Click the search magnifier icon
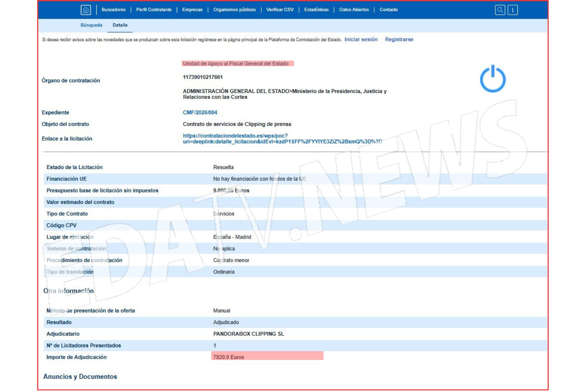The width and height of the screenshot is (588, 392). point(500,10)
